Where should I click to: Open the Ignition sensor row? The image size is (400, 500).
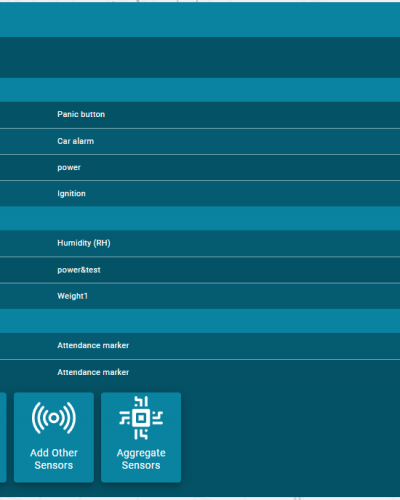[200, 194]
